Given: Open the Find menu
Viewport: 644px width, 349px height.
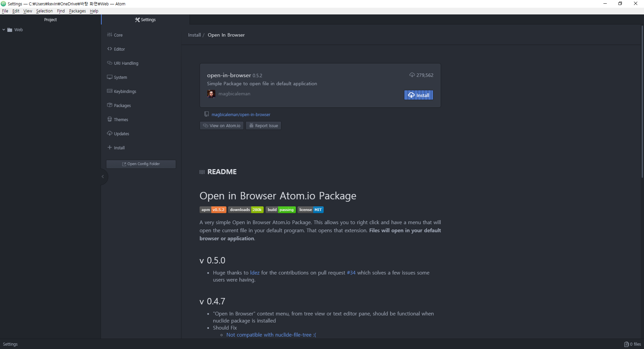Looking at the screenshot, I should [61, 11].
